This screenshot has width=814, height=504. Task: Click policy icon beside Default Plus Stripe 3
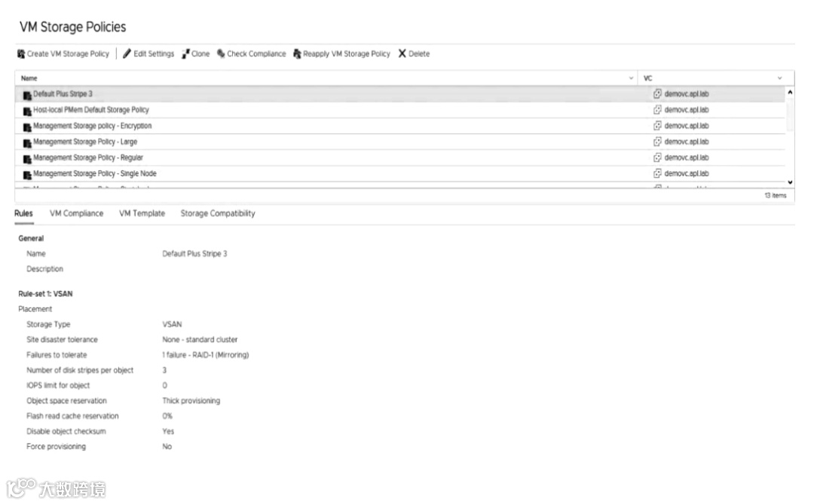(27, 96)
